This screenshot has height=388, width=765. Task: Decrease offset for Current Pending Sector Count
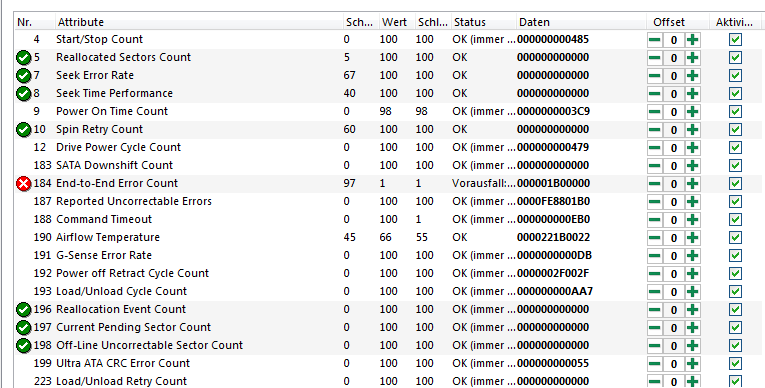tap(655, 327)
